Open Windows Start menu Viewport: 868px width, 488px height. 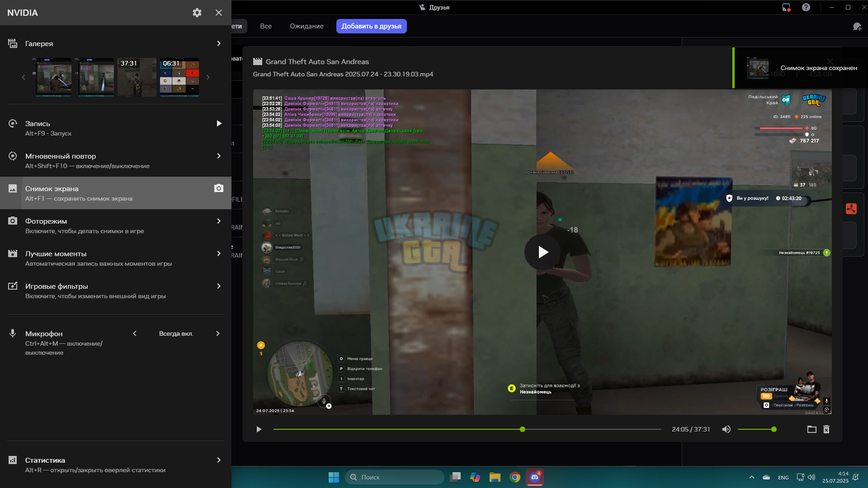point(334,477)
